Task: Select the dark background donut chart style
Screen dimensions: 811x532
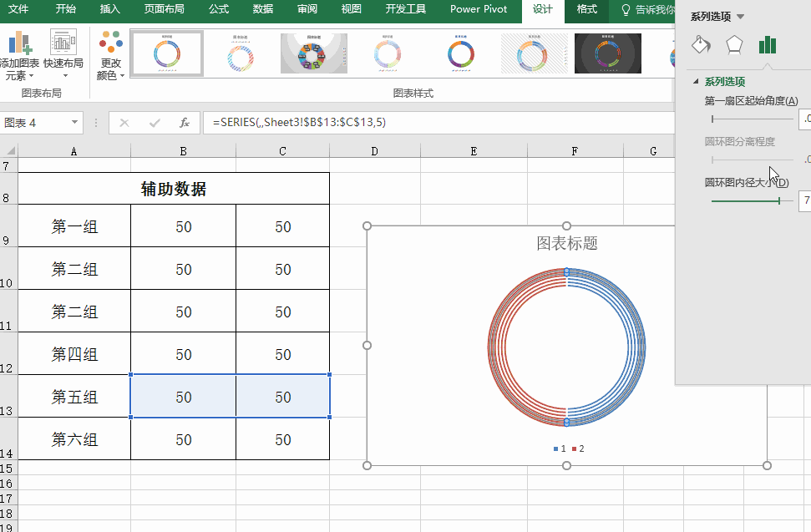Action: pos(608,53)
